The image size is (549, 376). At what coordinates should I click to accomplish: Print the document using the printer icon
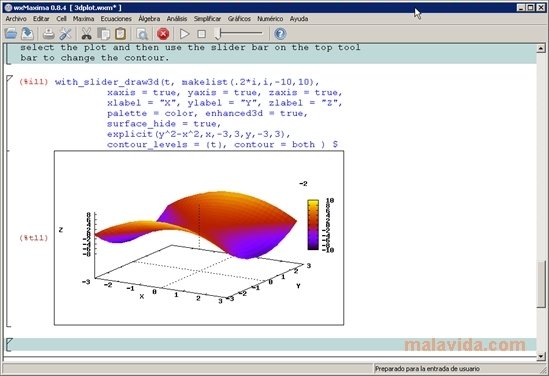tap(49, 34)
